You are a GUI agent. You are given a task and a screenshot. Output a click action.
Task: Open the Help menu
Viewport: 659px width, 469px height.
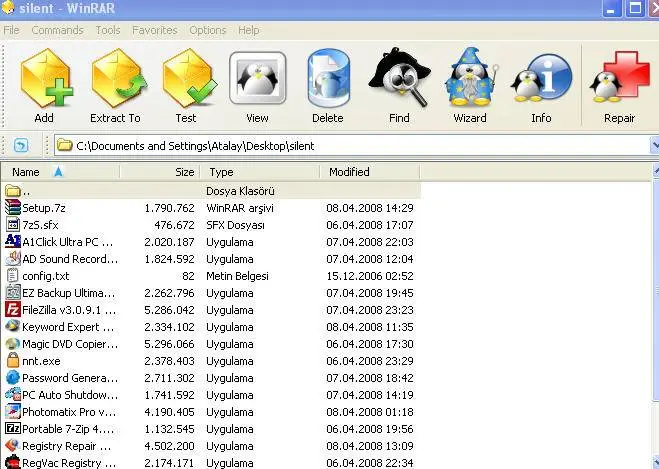248,30
